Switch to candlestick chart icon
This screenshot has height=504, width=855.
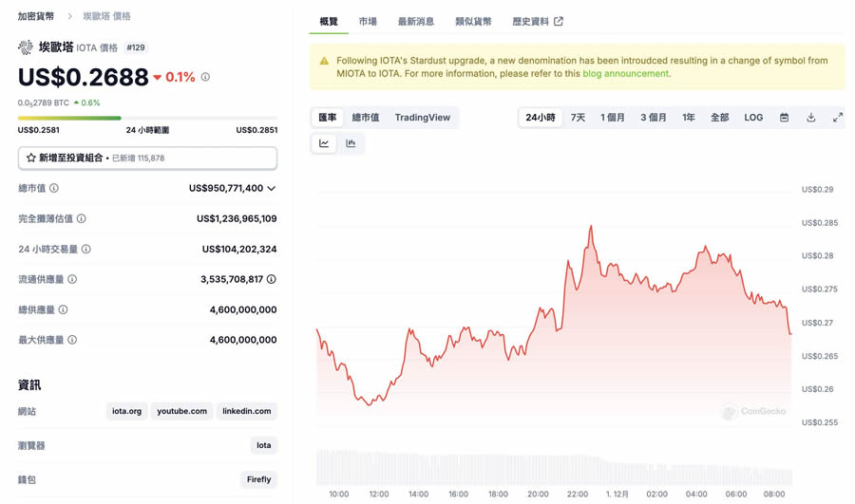click(351, 143)
